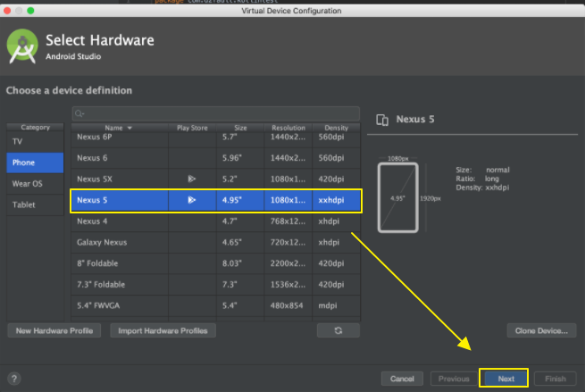Select the Nexus 4 device row

tap(215, 221)
